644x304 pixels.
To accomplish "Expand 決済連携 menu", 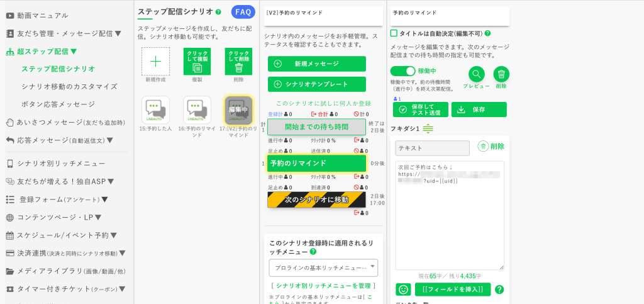I will tap(65, 253).
